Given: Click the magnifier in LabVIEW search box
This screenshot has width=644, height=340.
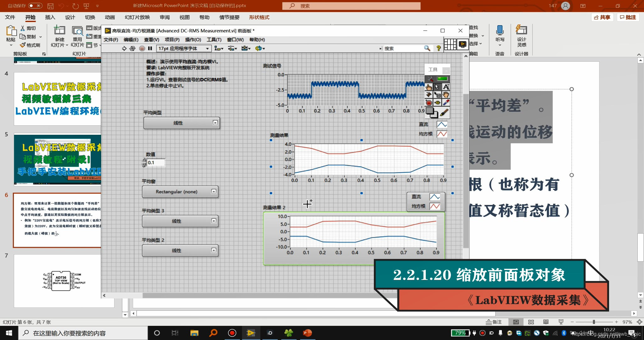Looking at the screenshot, I should click(x=427, y=48).
